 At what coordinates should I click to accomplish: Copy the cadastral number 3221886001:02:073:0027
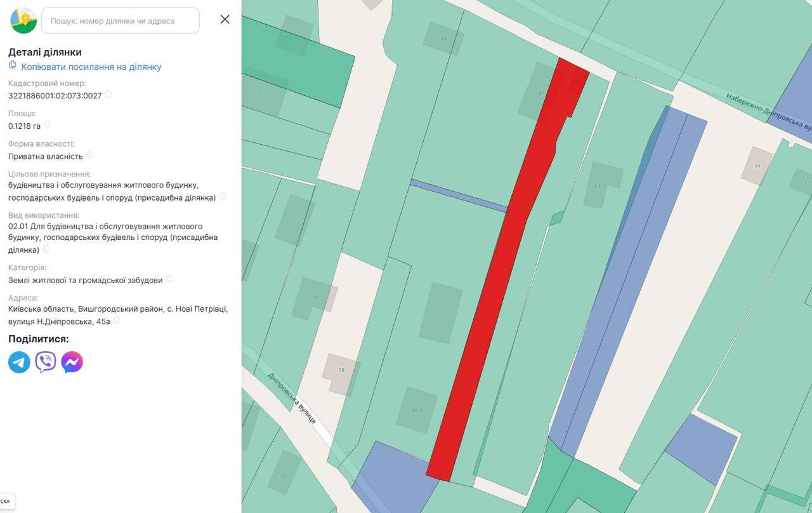[x=108, y=95]
